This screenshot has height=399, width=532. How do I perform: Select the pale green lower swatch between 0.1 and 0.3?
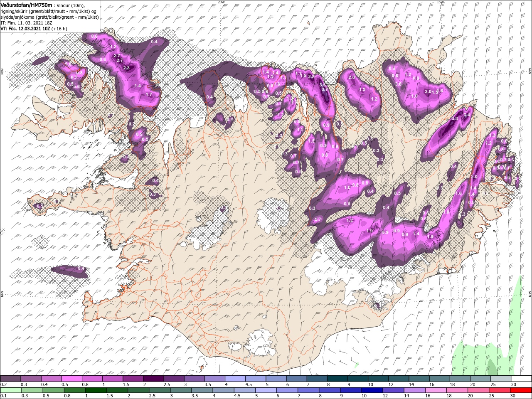click(x=11, y=390)
